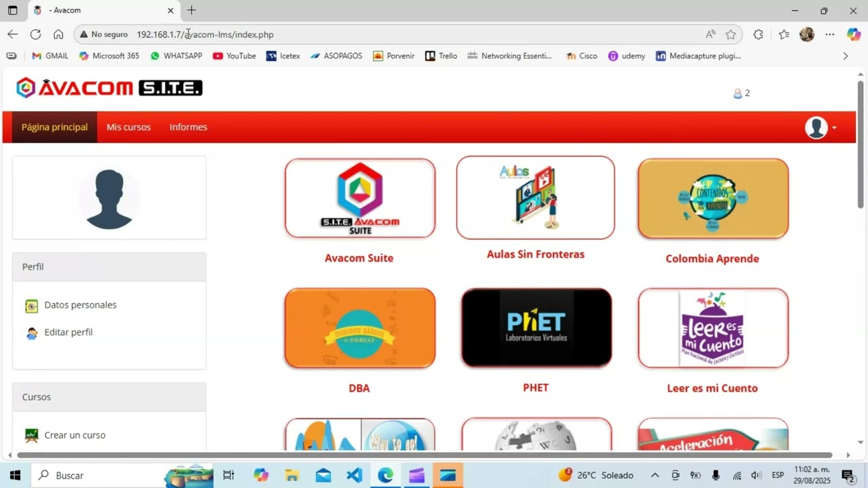Open the Leer es mi Cuento tile image

pyautogui.click(x=713, y=328)
